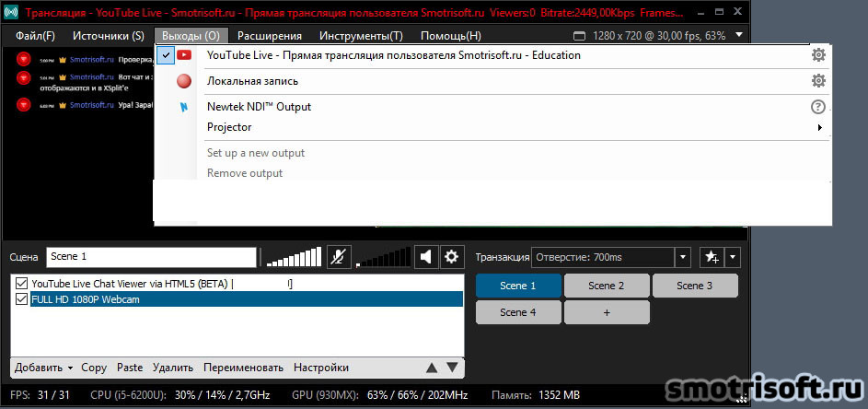Click the scene name field Scene 1
This screenshot has height=409, width=868.
point(151,257)
